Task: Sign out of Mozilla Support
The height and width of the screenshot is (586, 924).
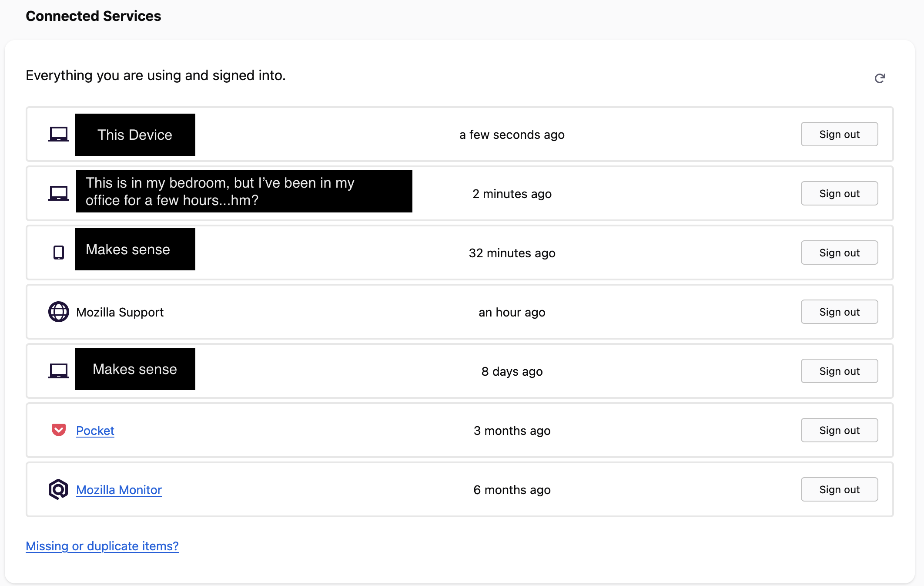Action: click(x=839, y=312)
